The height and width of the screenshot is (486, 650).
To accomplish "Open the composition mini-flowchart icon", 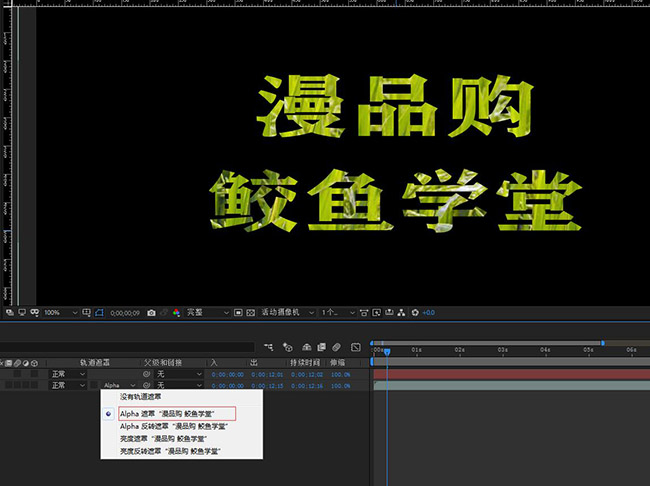I will coord(269,347).
